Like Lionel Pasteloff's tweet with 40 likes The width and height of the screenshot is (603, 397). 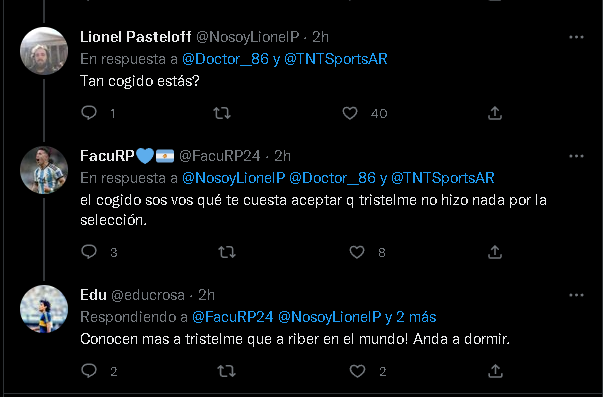[x=350, y=113]
